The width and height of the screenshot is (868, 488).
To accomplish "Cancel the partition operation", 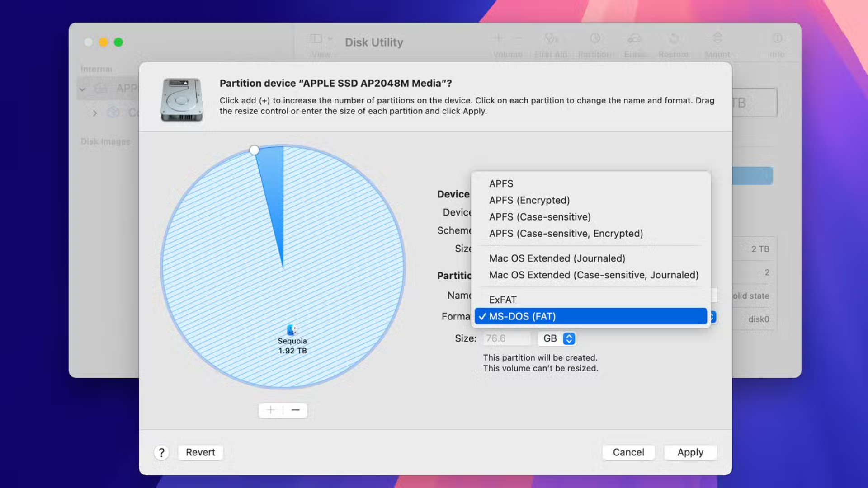I will [628, 452].
